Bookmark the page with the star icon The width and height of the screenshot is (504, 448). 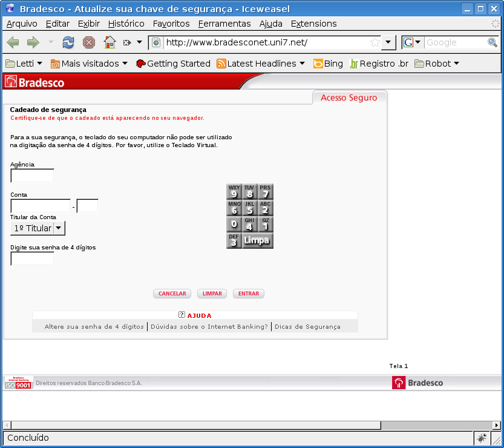pos(375,42)
